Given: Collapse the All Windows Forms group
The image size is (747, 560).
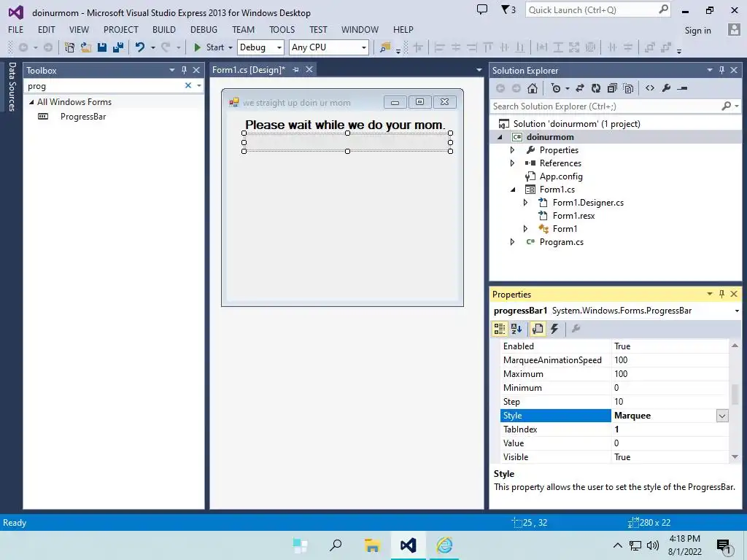Looking at the screenshot, I should pos(31,102).
